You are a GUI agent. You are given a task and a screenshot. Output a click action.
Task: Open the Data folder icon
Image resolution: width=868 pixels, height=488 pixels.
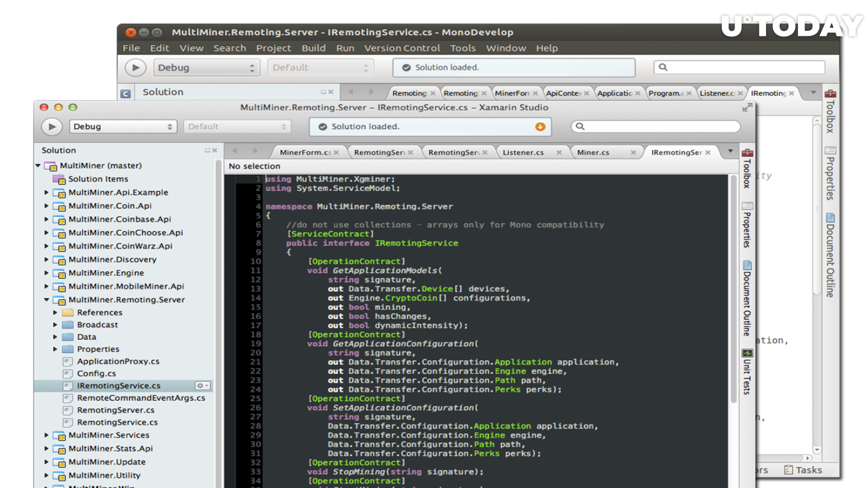68,337
